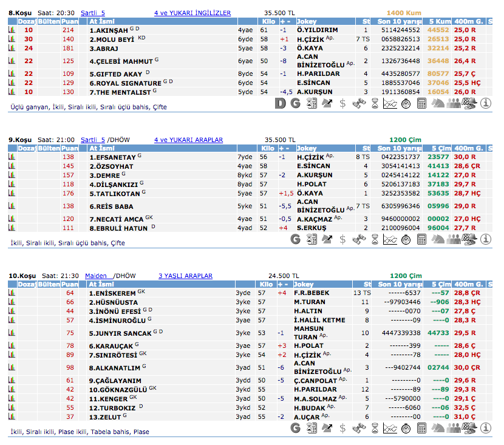
Task: Open the 4 ve YUKARI ARAPLAR link
Action: point(188,140)
